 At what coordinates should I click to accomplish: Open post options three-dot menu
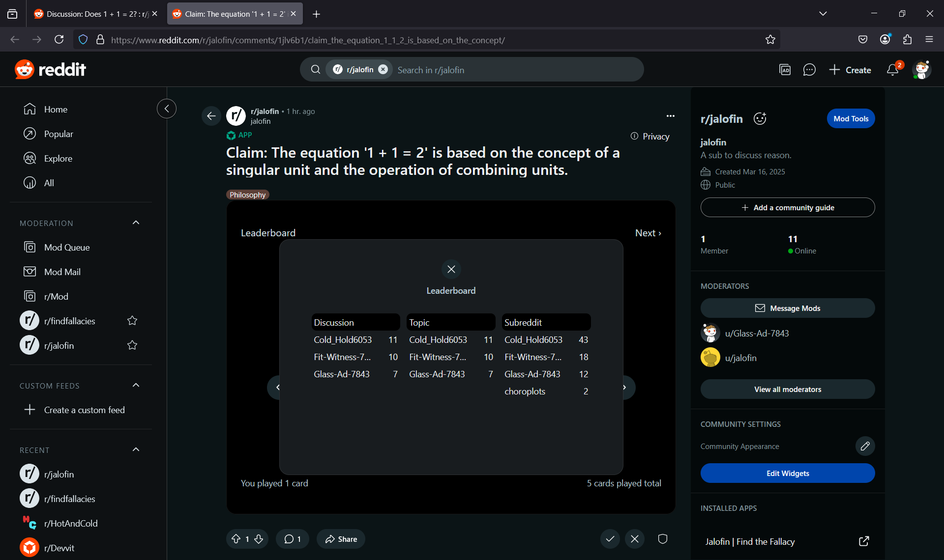click(x=670, y=116)
